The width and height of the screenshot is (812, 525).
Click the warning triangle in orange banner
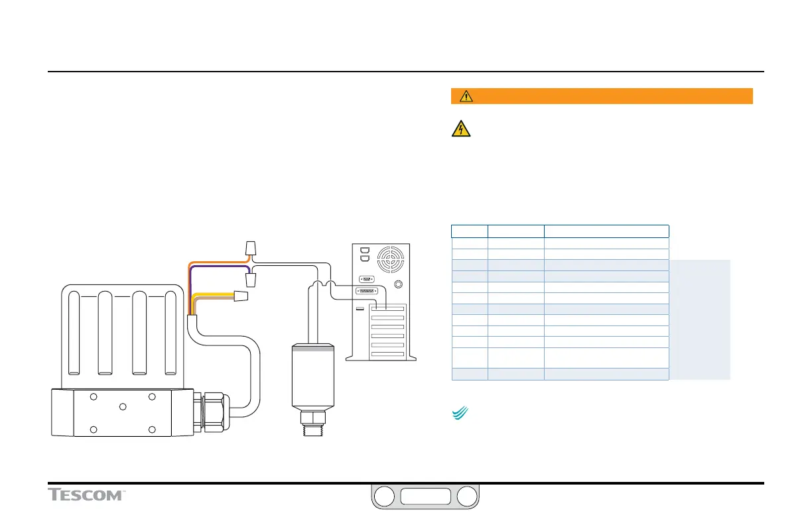point(466,96)
